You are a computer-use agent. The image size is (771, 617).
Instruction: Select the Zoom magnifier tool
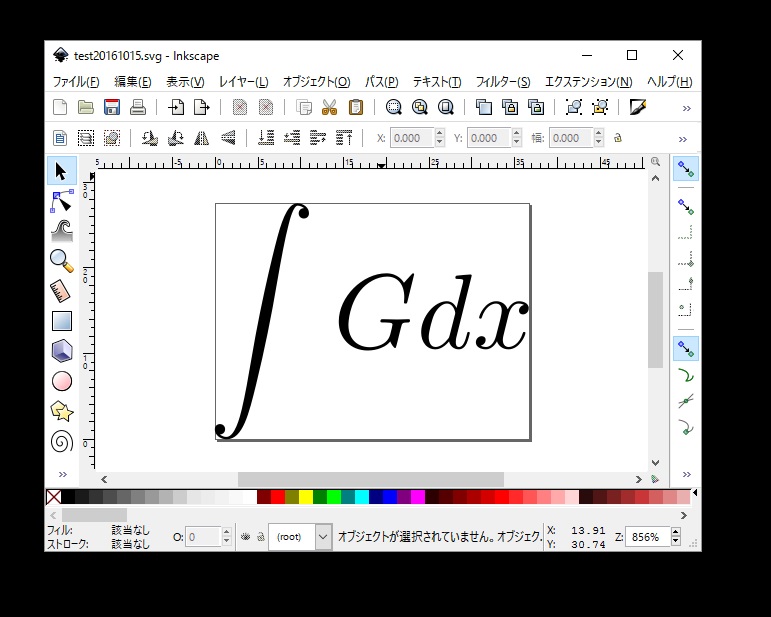(x=61, y=261)
